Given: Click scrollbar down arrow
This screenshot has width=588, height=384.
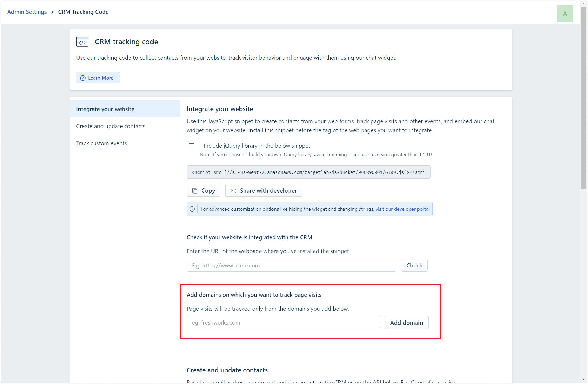Looking at the screenshot, I should (x=583, y=379).
